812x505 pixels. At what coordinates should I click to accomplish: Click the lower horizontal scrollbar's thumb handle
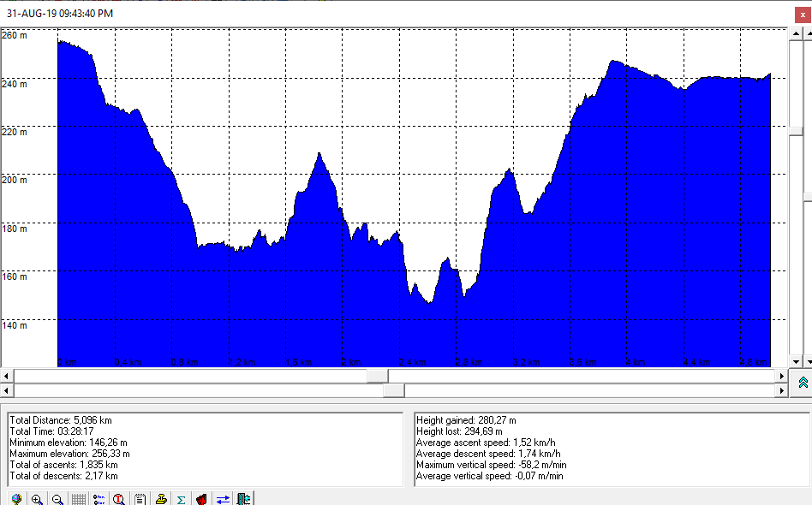(393, 390)
